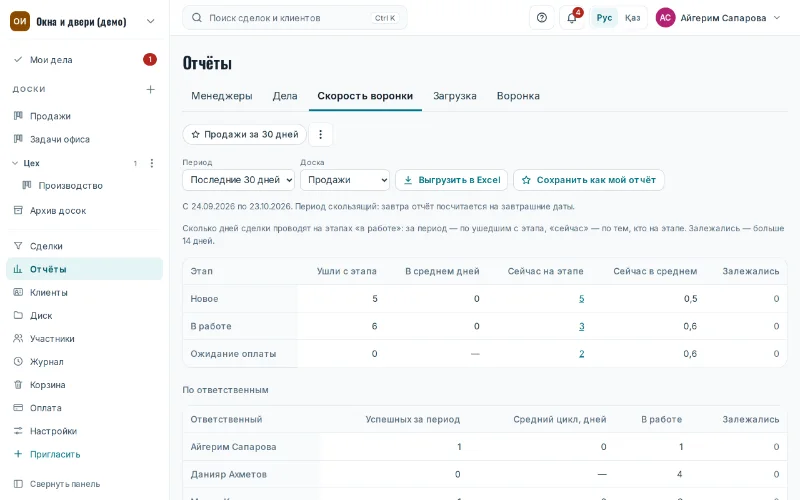
Task: Click the Отчёты chart icon
Action: (x=18, y=269)
